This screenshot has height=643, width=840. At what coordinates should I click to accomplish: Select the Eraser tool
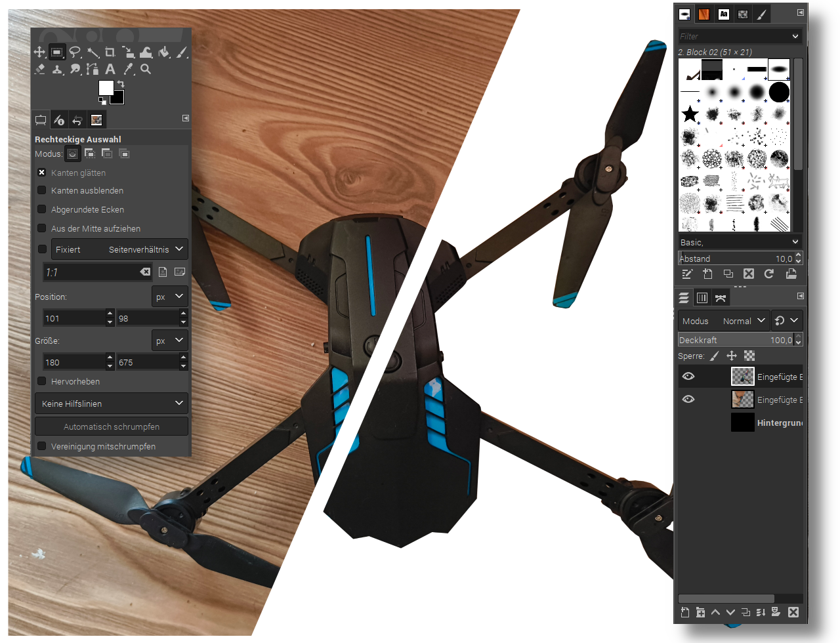coord(39,69)
